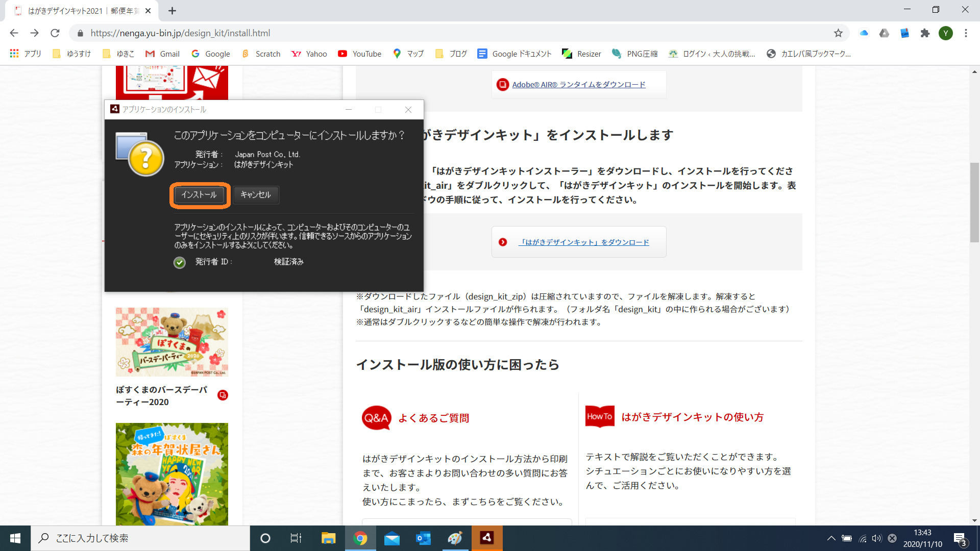This screenshot has width=980, height=551.
Task: Click ぽすくまのバースデーパーティー2020 title text
Action: 162,396
